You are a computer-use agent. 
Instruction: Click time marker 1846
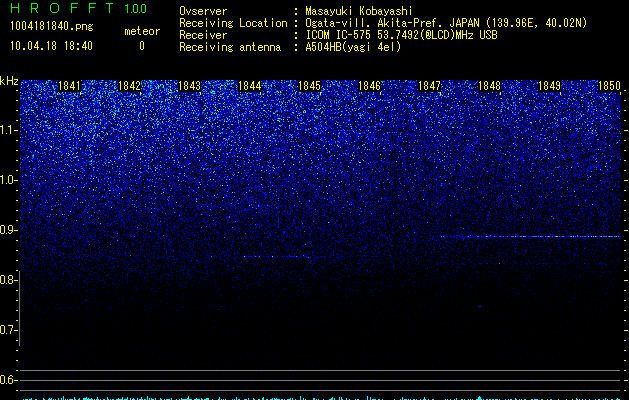click(369, 86)
